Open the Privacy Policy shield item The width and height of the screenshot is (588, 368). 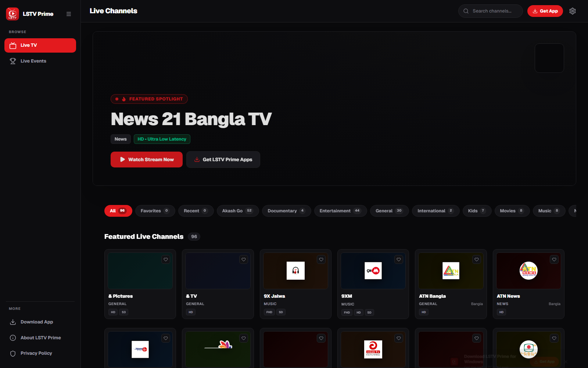[40, 353]
